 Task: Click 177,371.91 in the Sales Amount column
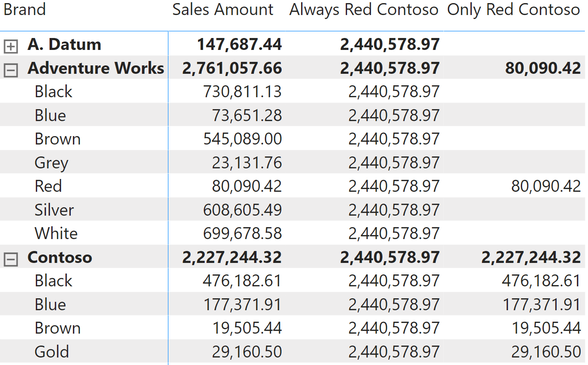[242, 304]
